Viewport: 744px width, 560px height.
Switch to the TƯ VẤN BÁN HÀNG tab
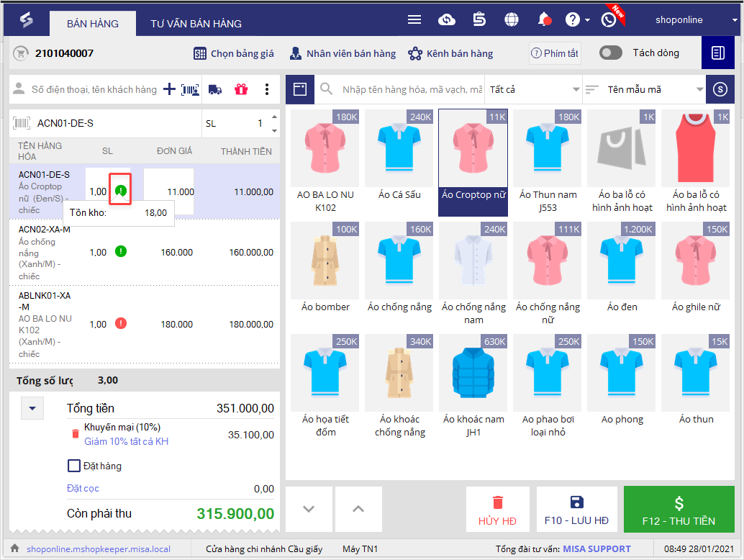(196, 23)
